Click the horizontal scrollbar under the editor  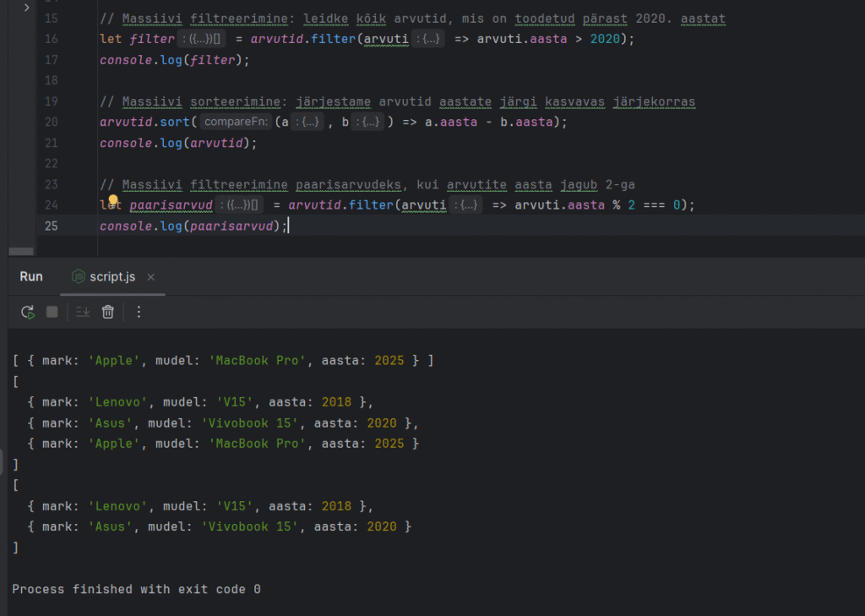[21, 251]
